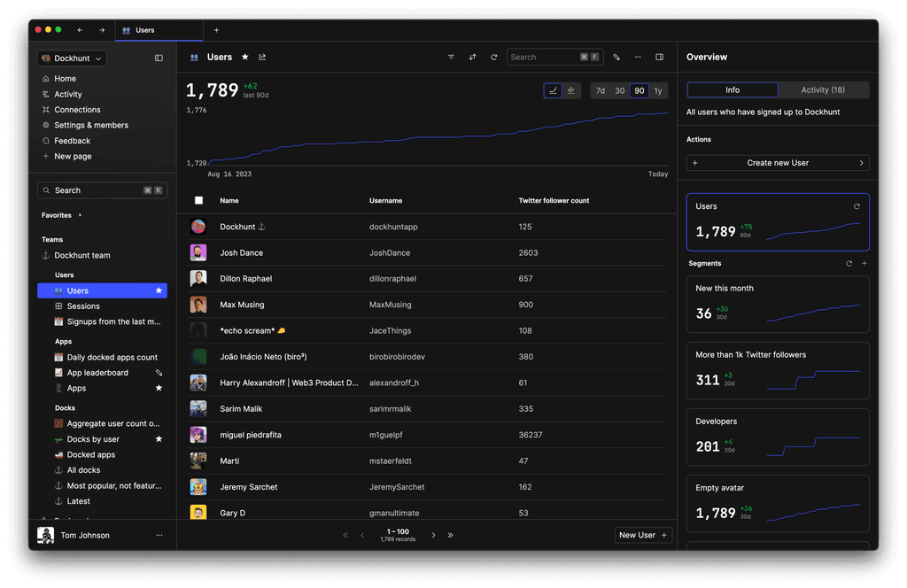Image resolution: width=907 pixels, height=588 pixels.
Task: Switch to bar chart view
Action: (x=571, y=90)
